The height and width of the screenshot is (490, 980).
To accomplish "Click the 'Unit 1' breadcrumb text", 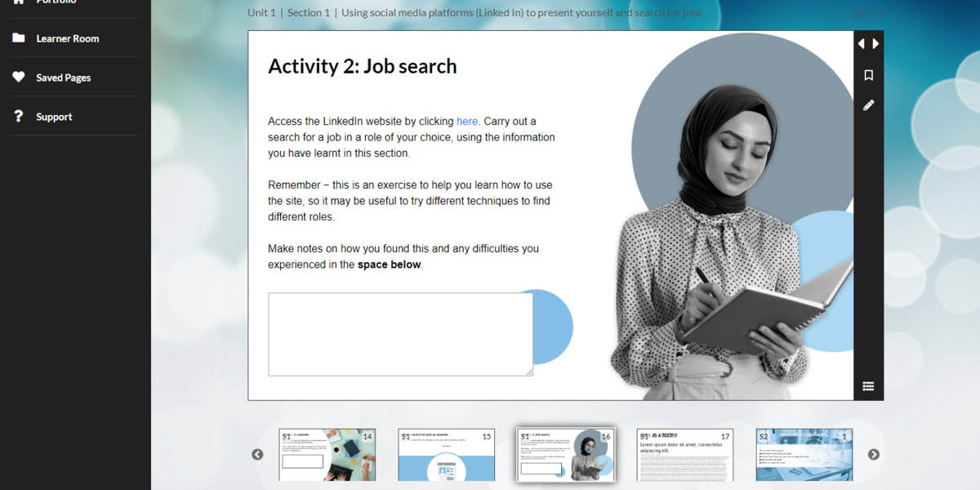I will 261,13.
